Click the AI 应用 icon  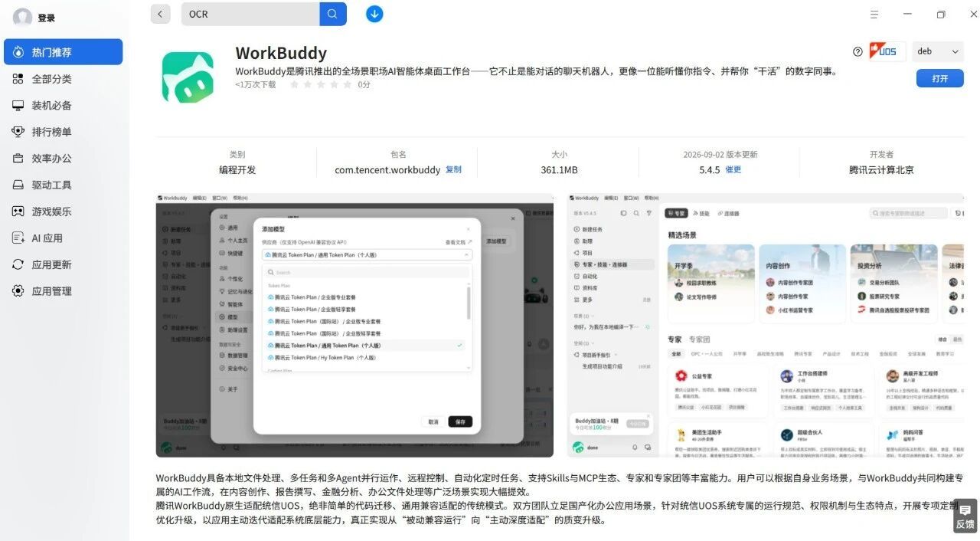pos(18,238)
